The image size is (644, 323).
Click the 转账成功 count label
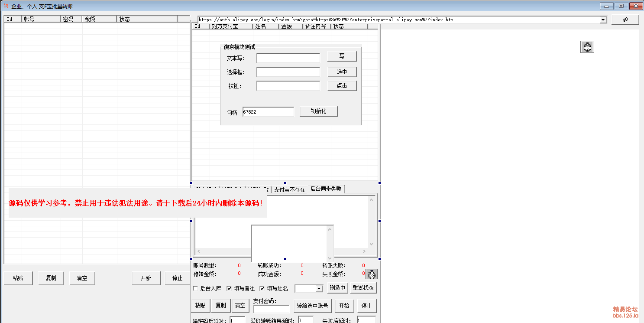269,265
